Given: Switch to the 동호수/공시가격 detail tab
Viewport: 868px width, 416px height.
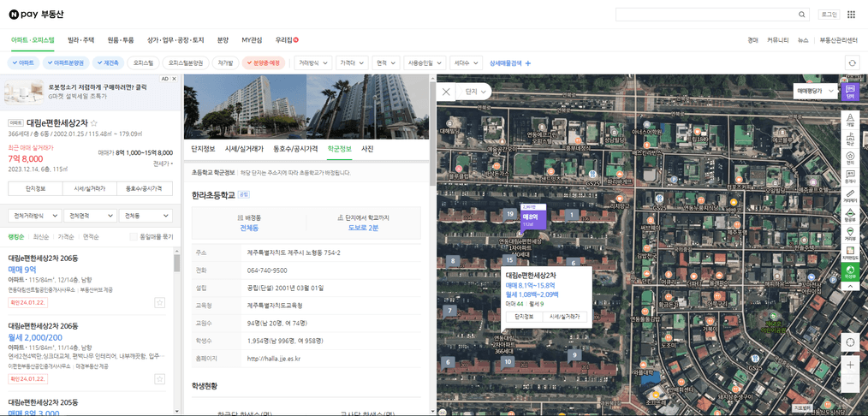Looking at the screenshot, I should click(x=295, y=149).
